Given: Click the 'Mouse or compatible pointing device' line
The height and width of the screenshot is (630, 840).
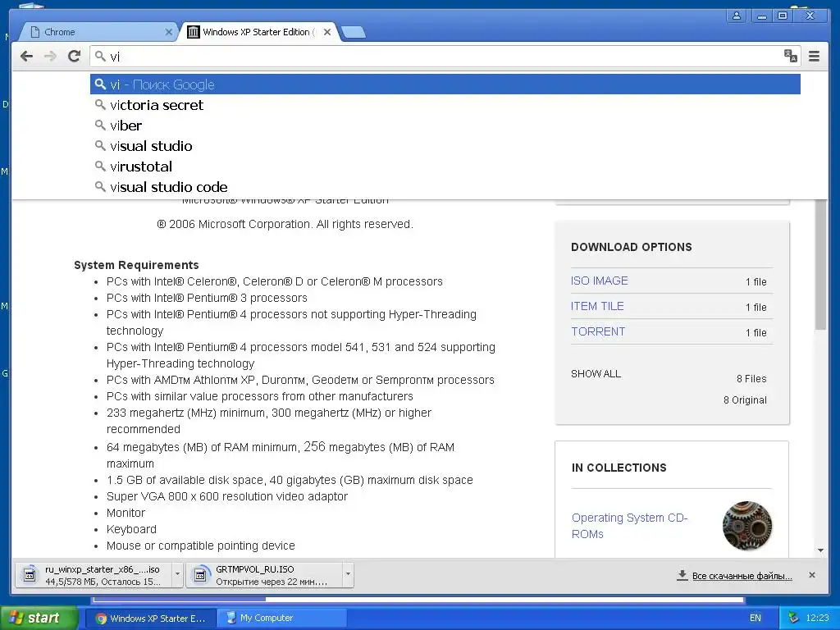Looking at the screenshot, I should pyautogui.click(x=200, y=546).
